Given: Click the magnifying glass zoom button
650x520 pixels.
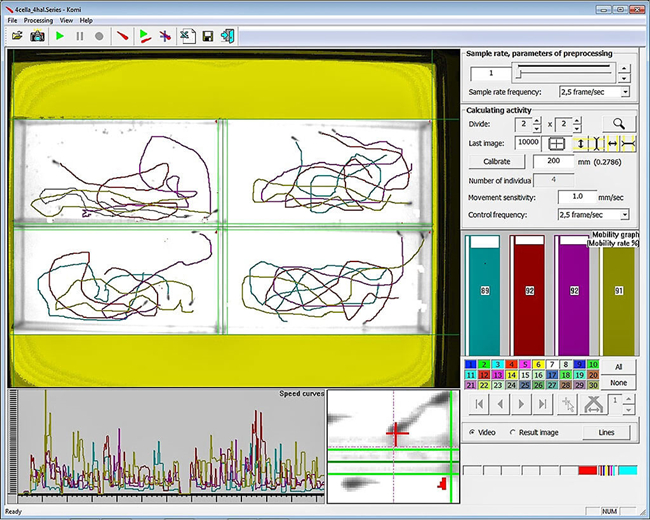Looking at the screenshot, I should coord(620,124).
